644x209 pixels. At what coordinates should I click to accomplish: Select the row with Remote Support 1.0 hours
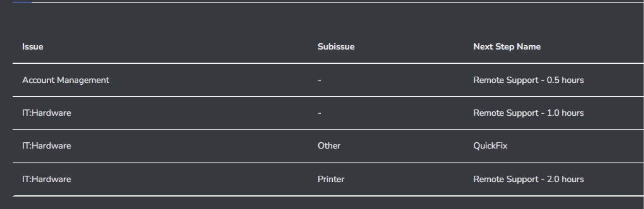tap(206, 113)
